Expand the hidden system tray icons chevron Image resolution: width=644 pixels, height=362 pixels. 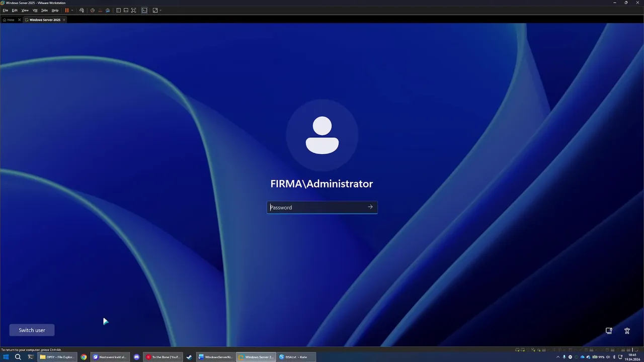[558, 357]
